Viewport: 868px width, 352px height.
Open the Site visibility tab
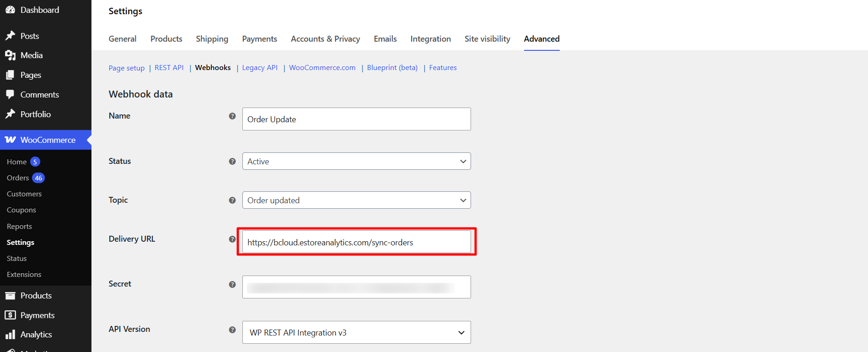point(488,39)
